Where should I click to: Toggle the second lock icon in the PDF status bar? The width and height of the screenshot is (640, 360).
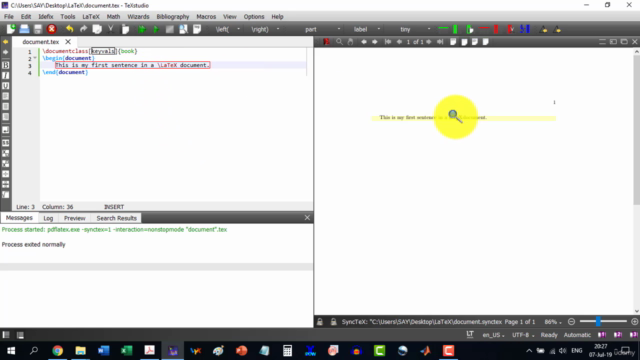(x=333, y=322)
